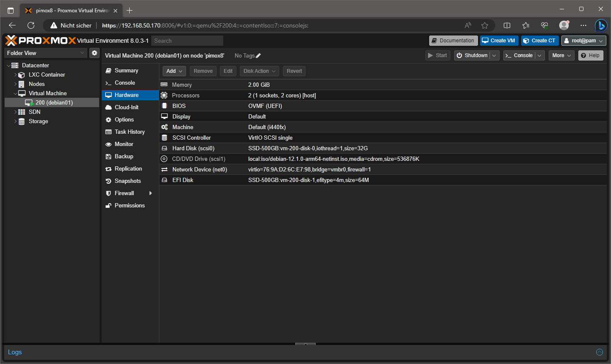
Task: Click the Display monitor icon in list
Action: [x=164, y=116]
